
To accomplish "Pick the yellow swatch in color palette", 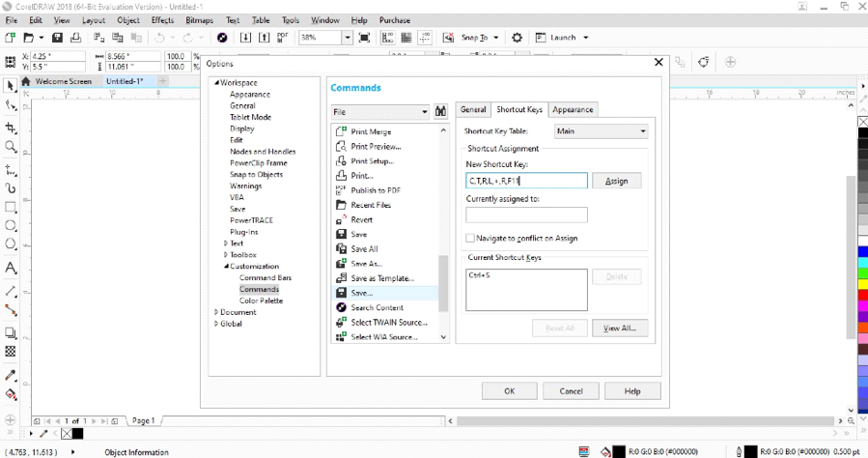I will point(863,284).
